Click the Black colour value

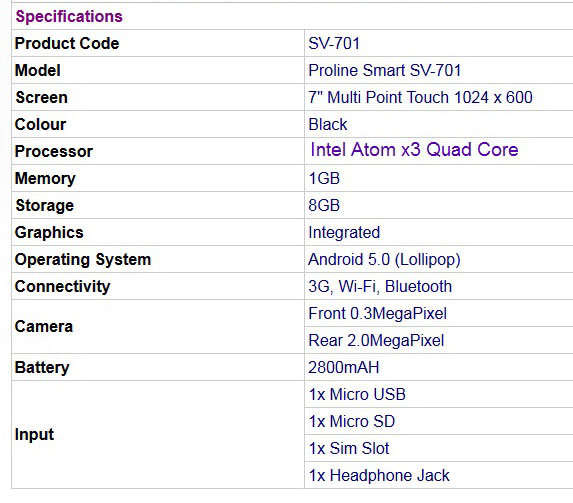point(328,124)
